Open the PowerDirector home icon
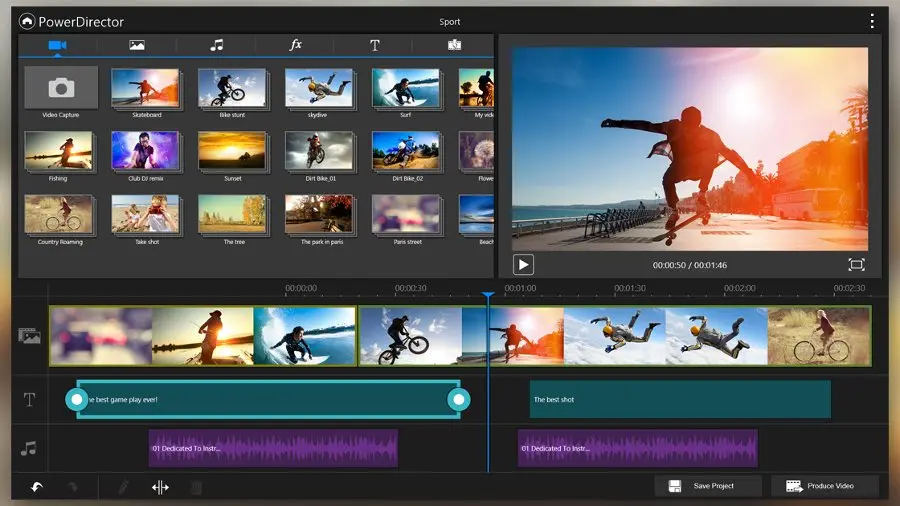 pyautogui.click(x=27, y=22)
